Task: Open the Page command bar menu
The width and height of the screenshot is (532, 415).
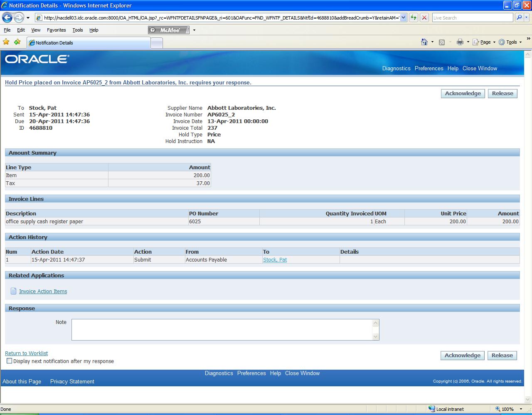Action: click(x=484, y=42)
